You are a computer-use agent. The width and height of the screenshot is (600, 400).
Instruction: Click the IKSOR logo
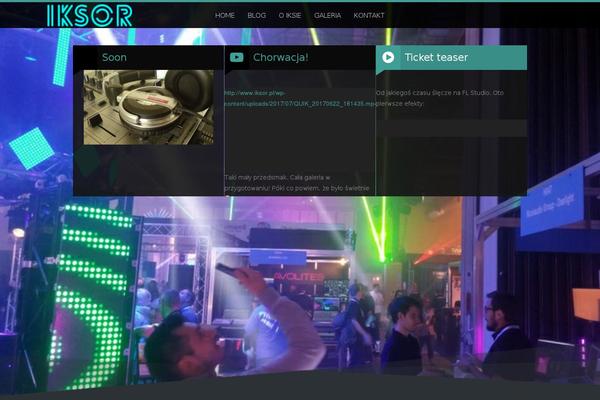tap(90, 16)
